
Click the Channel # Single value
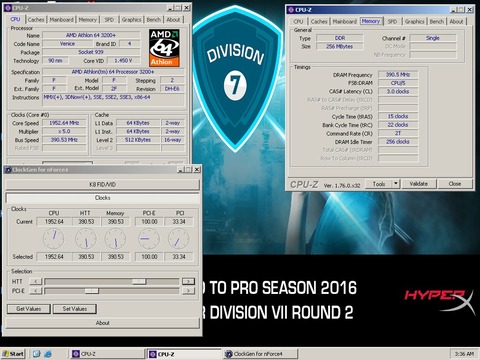tap(433, 38)
